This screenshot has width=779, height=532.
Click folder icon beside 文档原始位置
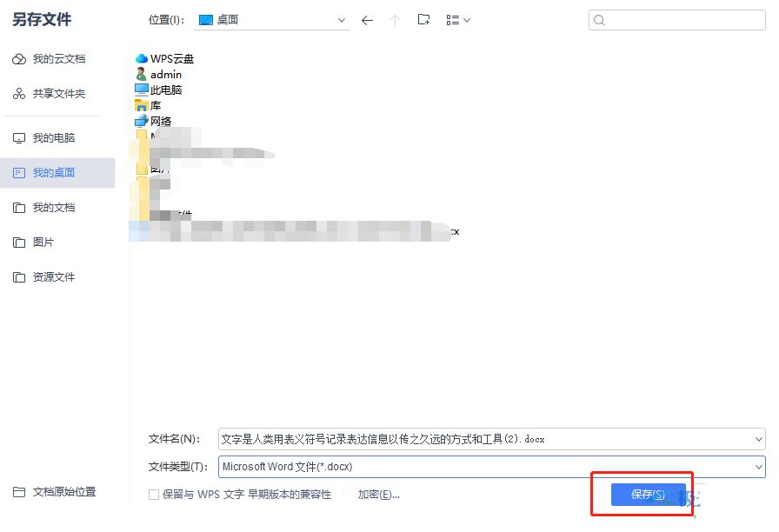(x=19, y=492)
